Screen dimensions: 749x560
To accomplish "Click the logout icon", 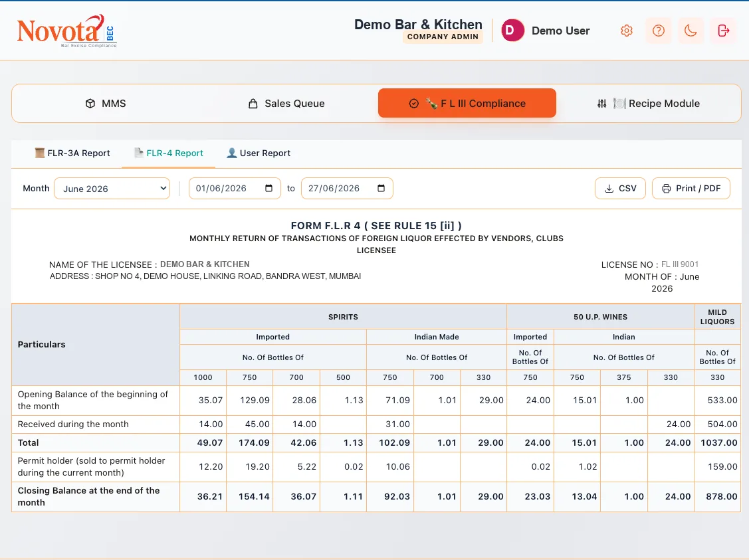I will (723, 31).
